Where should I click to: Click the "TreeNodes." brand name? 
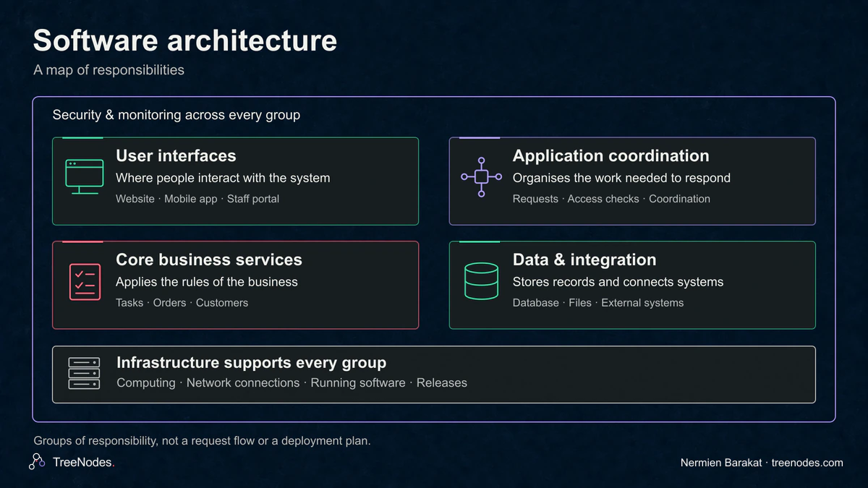(84, 463)
